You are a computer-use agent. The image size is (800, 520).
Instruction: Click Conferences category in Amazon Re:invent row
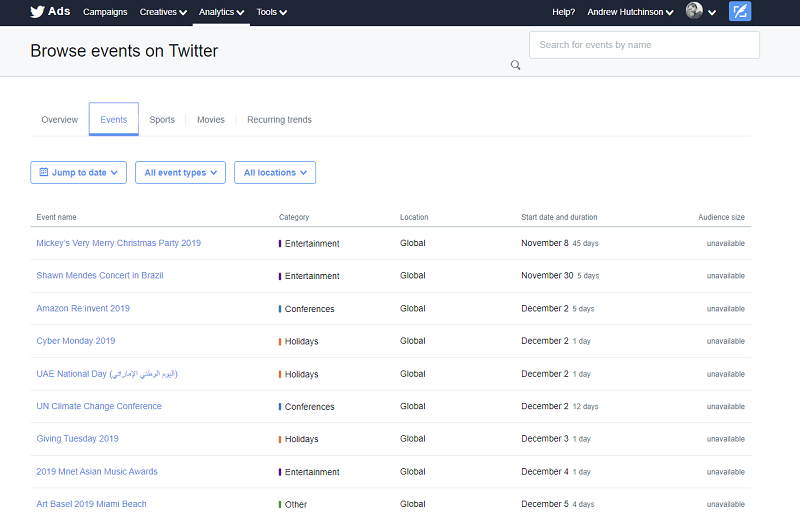309,309
